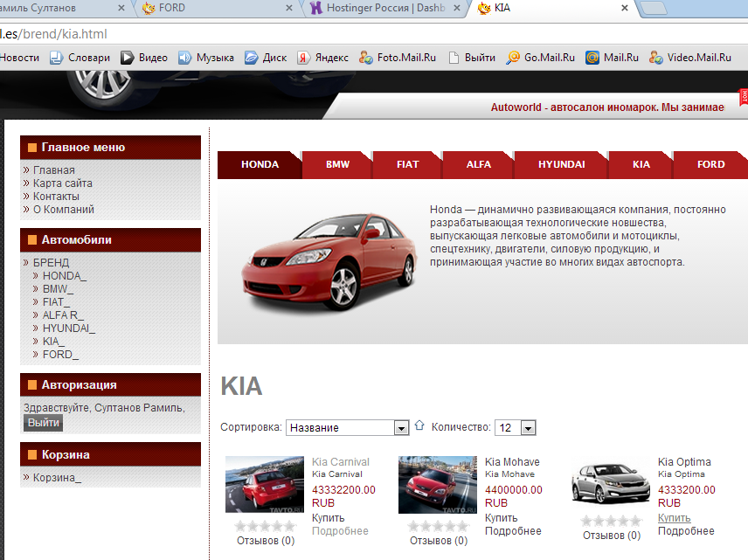Click the Kia Optima product thumbnail

611,483
